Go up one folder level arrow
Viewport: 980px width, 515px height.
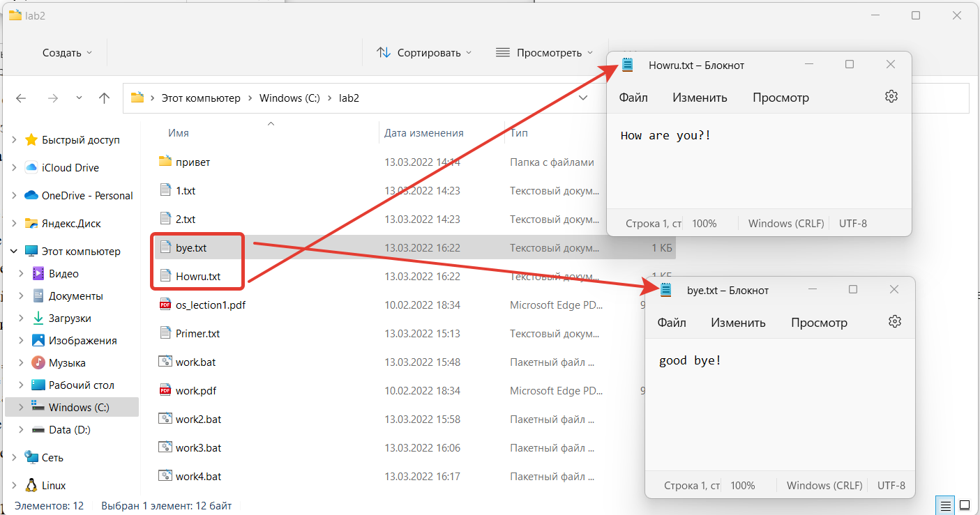click(x=104, y=98)
